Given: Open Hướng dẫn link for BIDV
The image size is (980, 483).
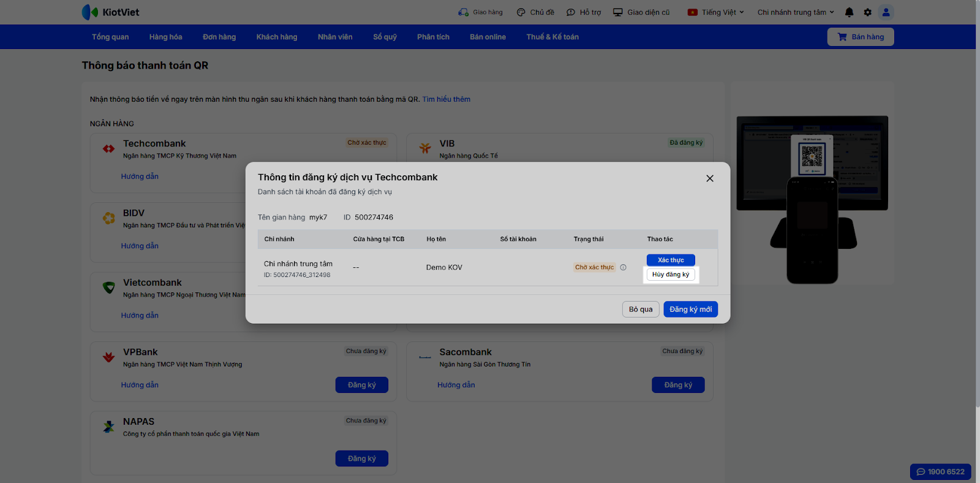Looking at the screenshot, I should (140, 246).
